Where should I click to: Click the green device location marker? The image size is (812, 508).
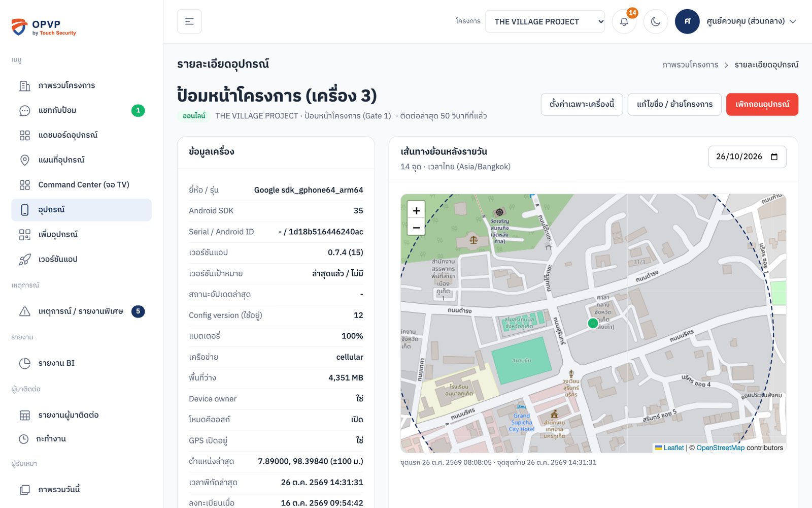pyautogui.click(x=592, y=323)
